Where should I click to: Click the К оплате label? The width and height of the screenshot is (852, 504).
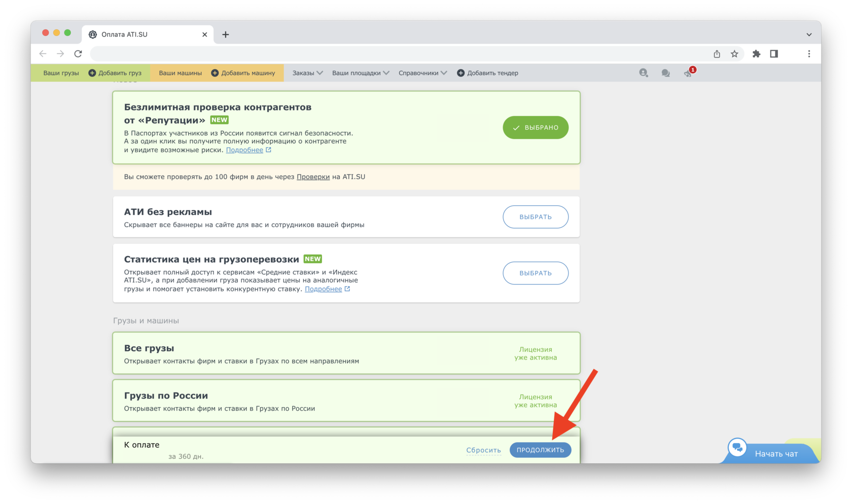pyautogui.click(x=142, y=445)
